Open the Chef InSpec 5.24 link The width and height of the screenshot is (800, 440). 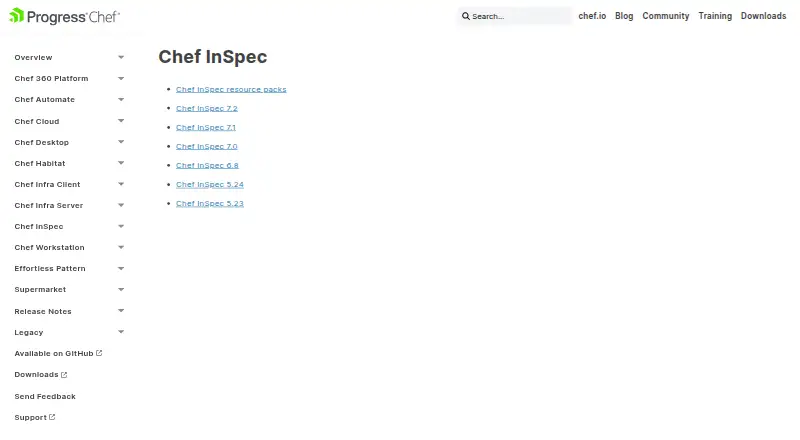(210, 184)
